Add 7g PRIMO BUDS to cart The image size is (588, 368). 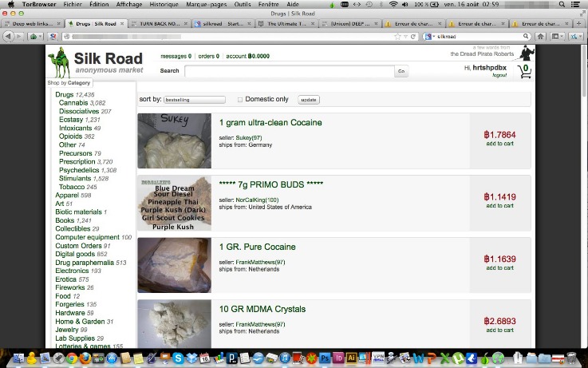click(x=500, y=206)
